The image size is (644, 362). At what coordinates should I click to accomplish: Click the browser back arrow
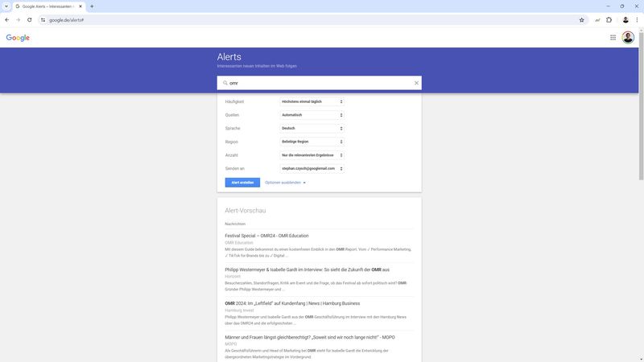[7, 19]
